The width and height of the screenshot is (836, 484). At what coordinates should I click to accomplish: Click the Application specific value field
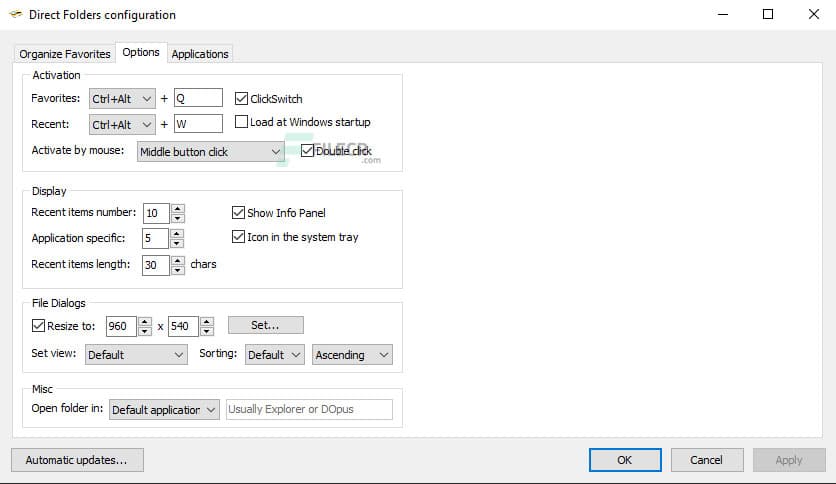coord(155,238)
